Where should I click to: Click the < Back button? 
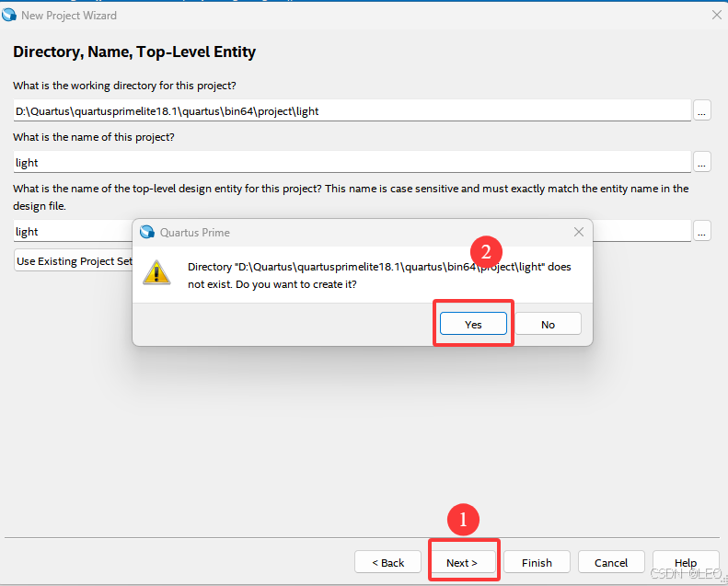387,562
